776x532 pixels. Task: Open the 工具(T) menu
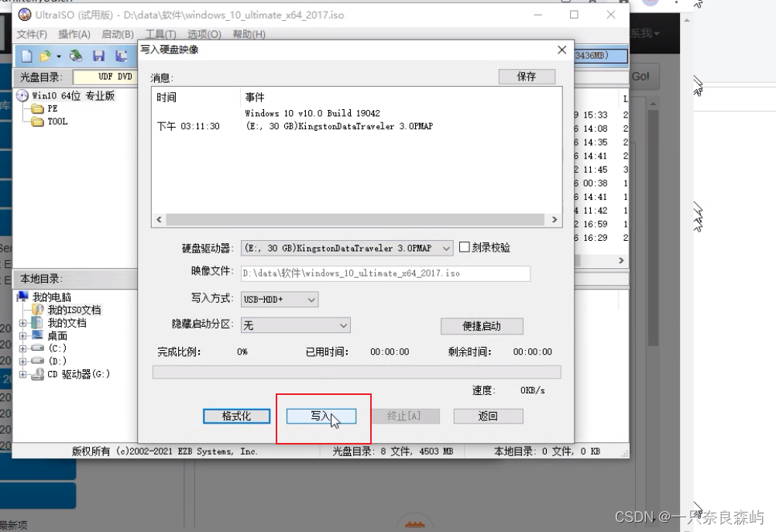(x=160, y=34)
